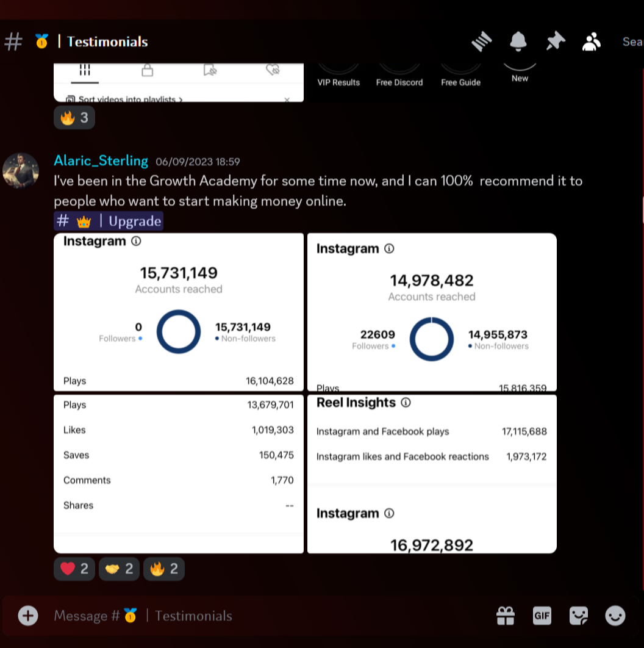
Task: Open the GIF picker
Action: coord(542,616)
